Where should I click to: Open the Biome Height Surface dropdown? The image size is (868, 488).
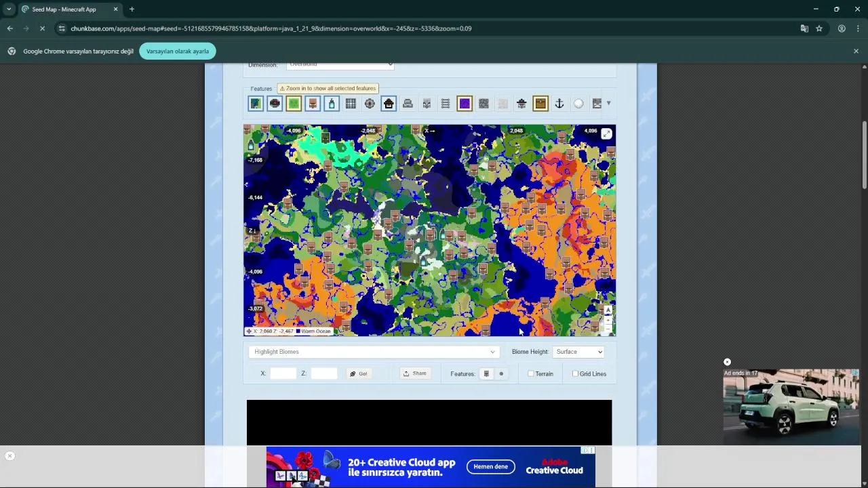(578, 352)
